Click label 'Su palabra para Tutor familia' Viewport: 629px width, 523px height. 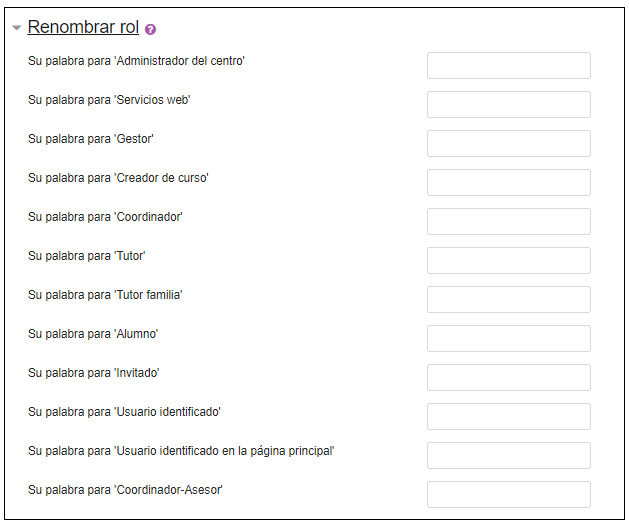click(105, 295)
